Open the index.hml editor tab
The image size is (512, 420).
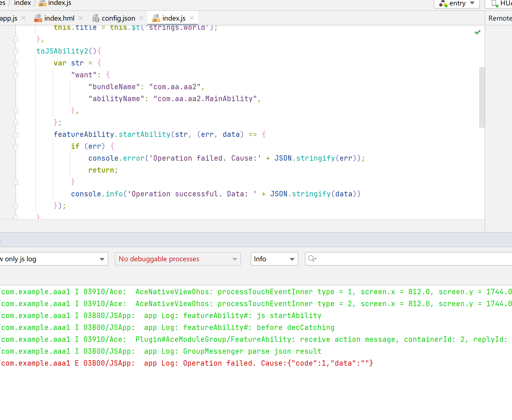tap(59, 18)
